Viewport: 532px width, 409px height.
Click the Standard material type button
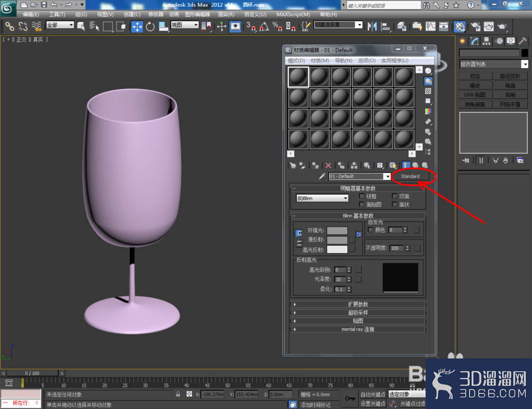[x=410, y=177]
